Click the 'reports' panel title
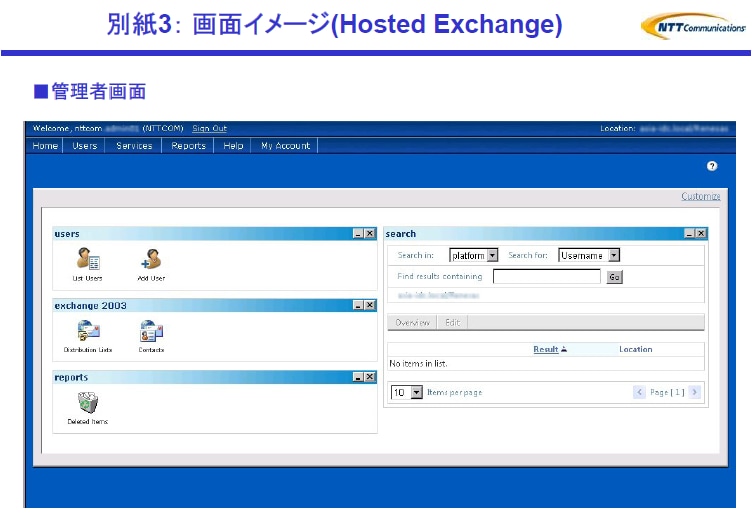This screenshot has width=754, height=513. [x=71, y=377]
